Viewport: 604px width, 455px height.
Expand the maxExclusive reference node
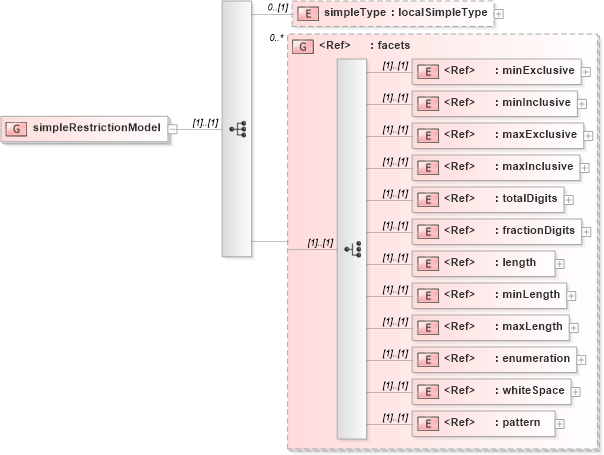pyautogui.click(x=585, y=136)
